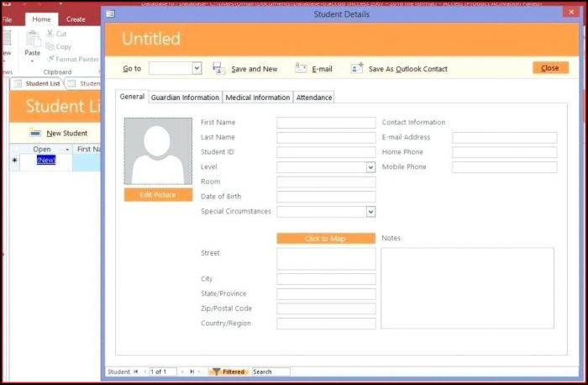Switch to the Guardian Information tab
Viewport: 588px width, 385px height.
(x=185, y=98)
